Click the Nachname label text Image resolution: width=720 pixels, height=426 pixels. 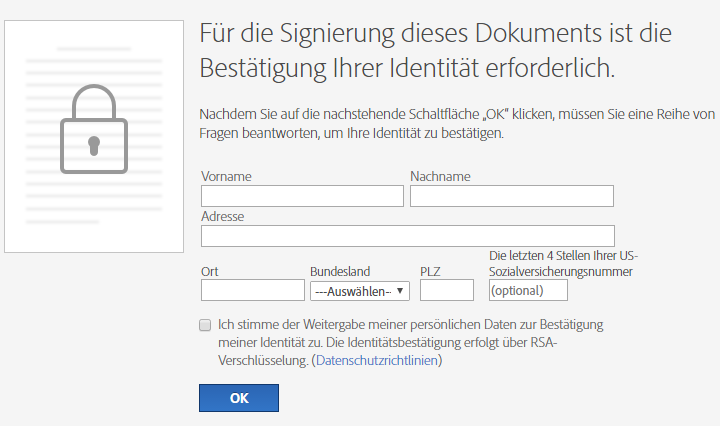(440, 177)
